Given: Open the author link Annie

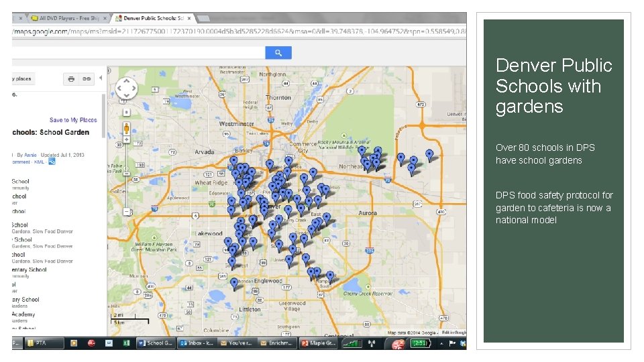Looking at the screenshot, I should [30, 155].
